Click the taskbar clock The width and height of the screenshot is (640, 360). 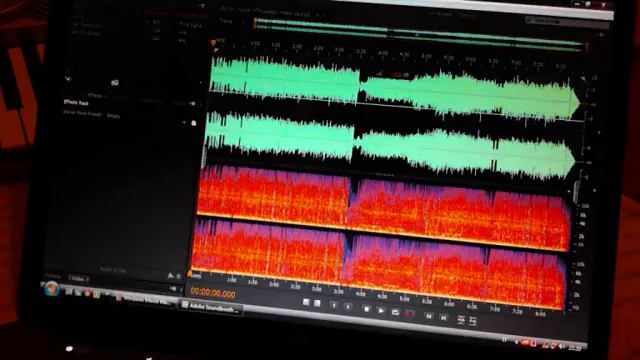point(574,348)
